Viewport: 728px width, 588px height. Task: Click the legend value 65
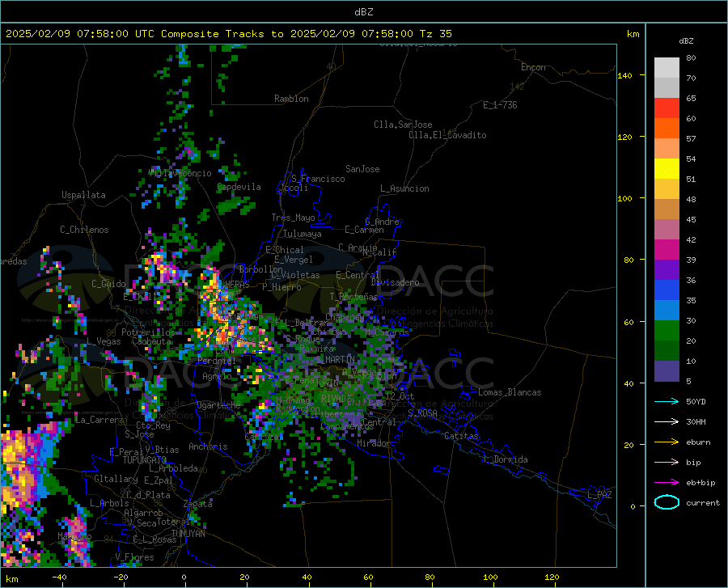click(x=691, y=99)
